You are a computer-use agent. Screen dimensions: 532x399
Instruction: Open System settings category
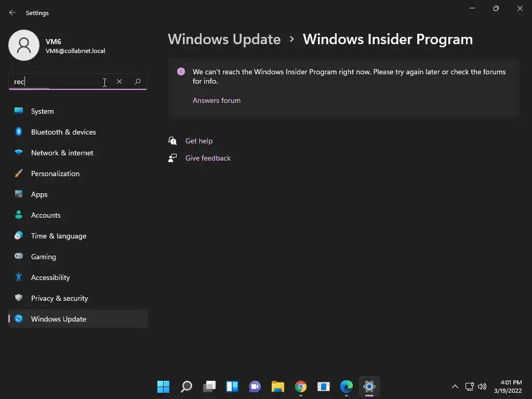pyautogui.click(x=78, y=111)
